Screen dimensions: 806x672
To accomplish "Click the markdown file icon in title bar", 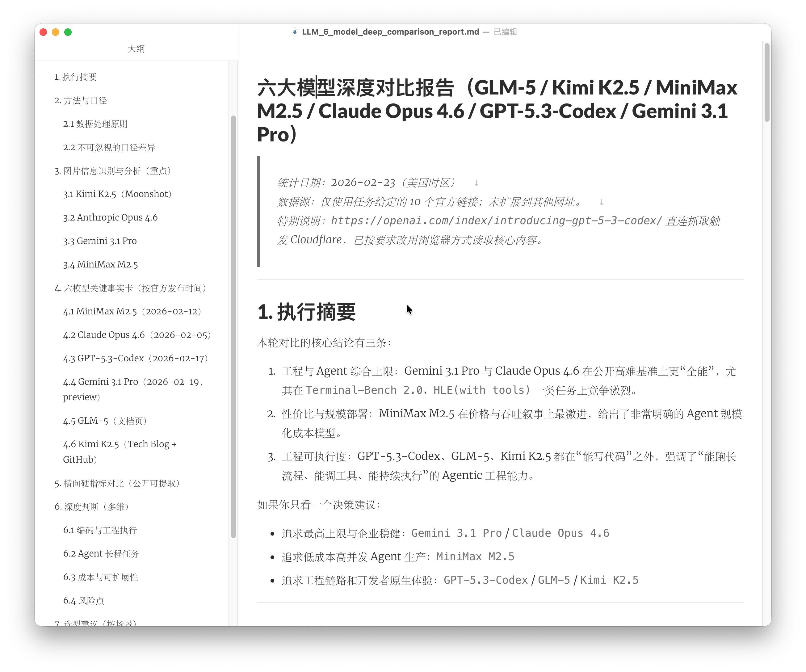I will point(294,32).
